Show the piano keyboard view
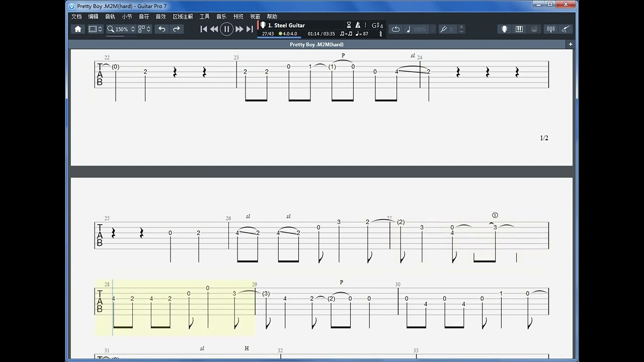644x362 pixels. 519,29
